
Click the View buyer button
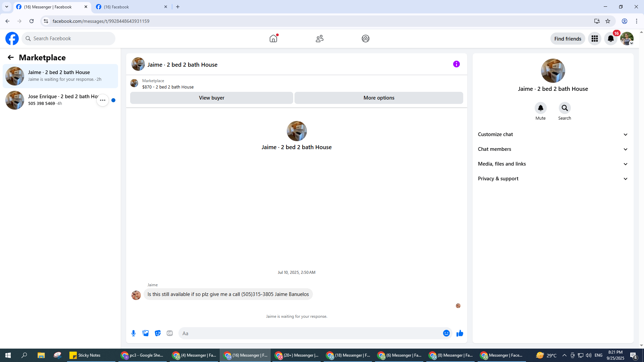click(x=211, y=98)
